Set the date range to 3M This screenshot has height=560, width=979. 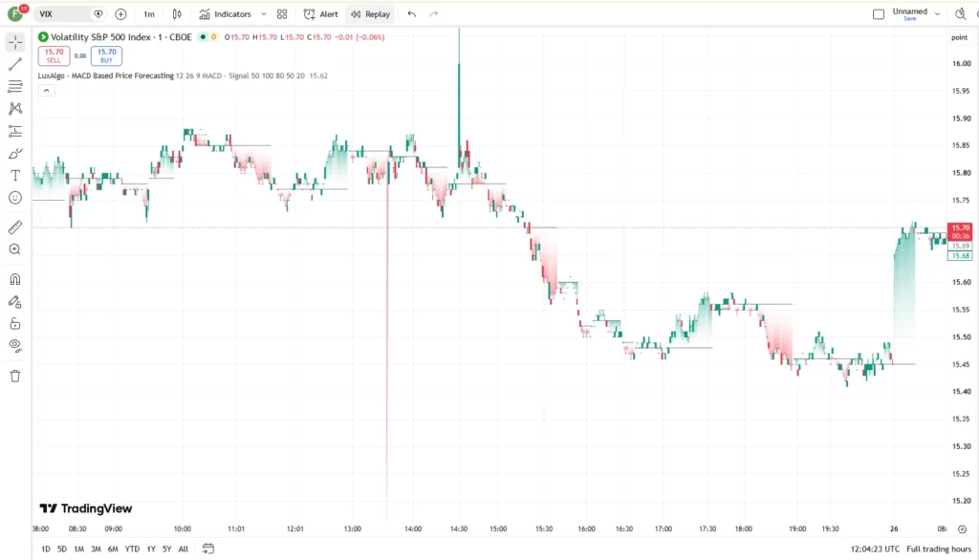point(96,549)
